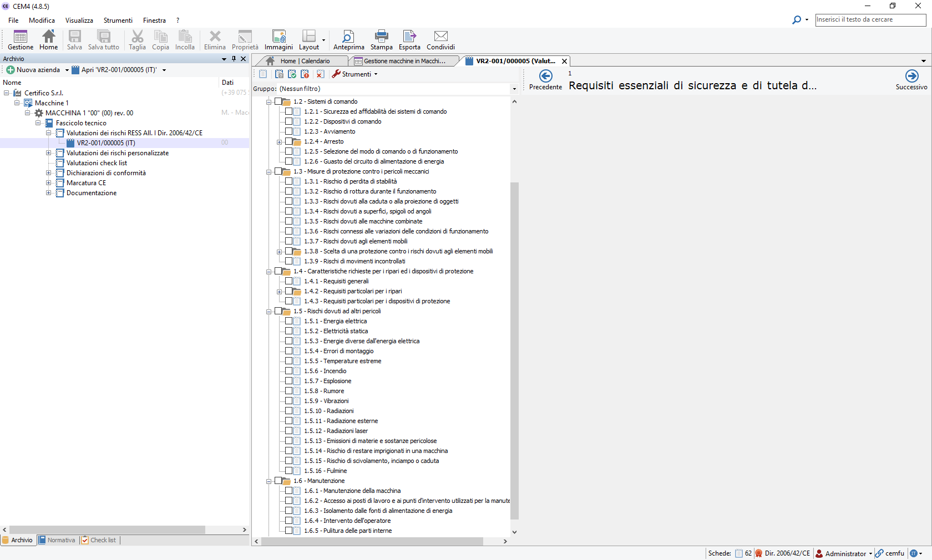Open the Visualizza menu
Viewport: 932px width, 560px height.
click(x=79, y=21)
